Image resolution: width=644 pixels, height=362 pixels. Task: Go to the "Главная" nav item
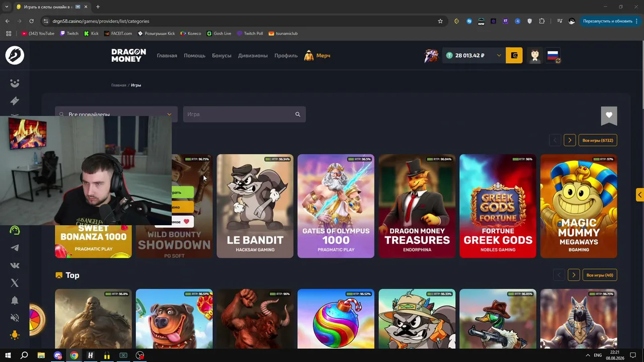(x=167, y=55)
